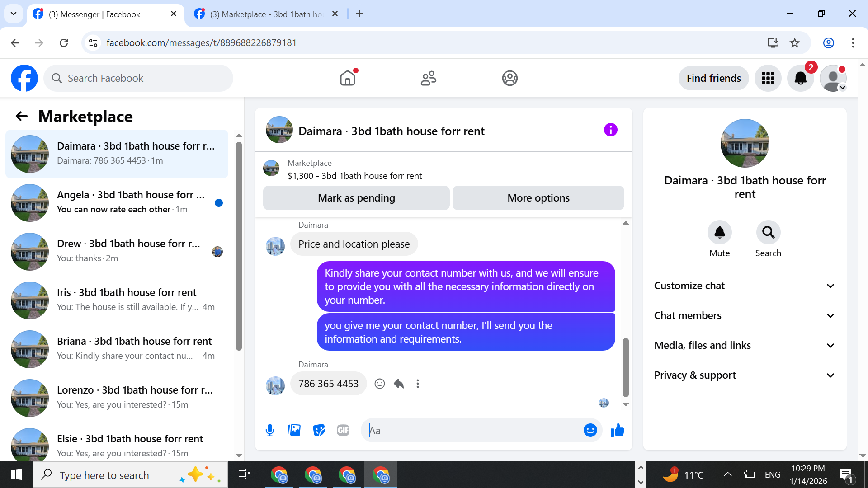Screen dimensions: 868x488
Task: Attach a photo with the image icon
Action: (294, 430)
